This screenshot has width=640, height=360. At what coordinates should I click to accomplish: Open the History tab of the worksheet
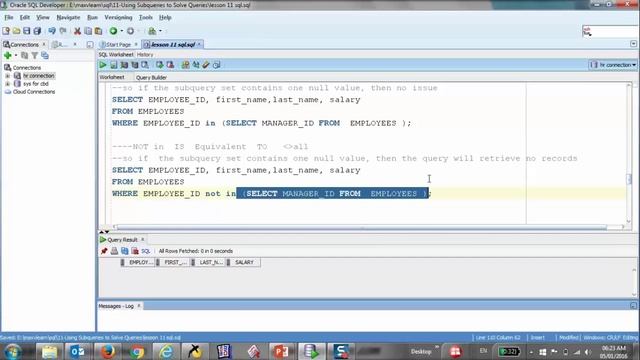pos(145,54)
